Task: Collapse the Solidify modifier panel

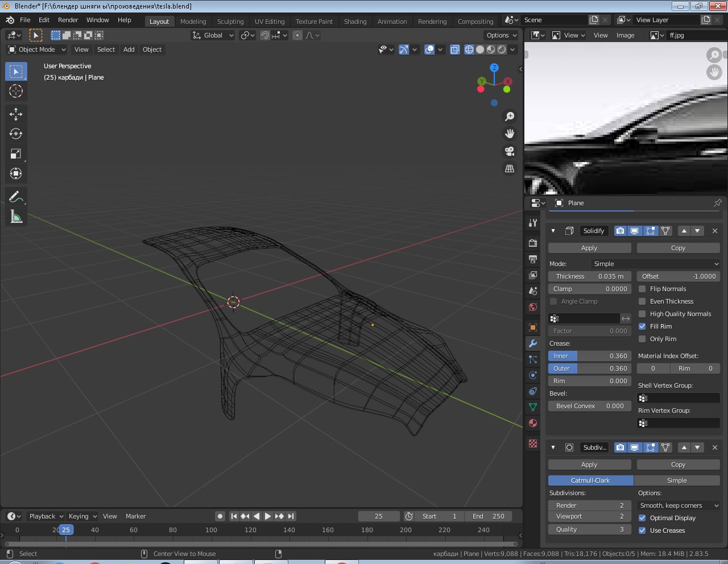Action: click(x=553, y=231)
